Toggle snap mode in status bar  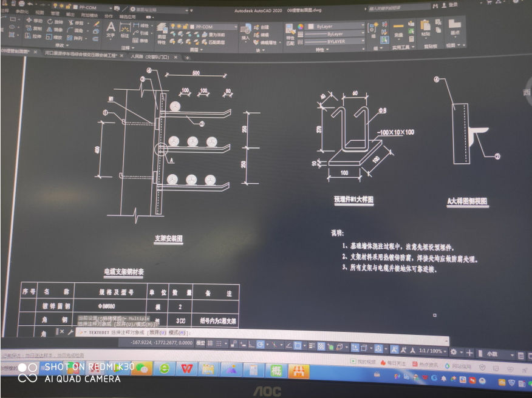click(x=219, y=343)
